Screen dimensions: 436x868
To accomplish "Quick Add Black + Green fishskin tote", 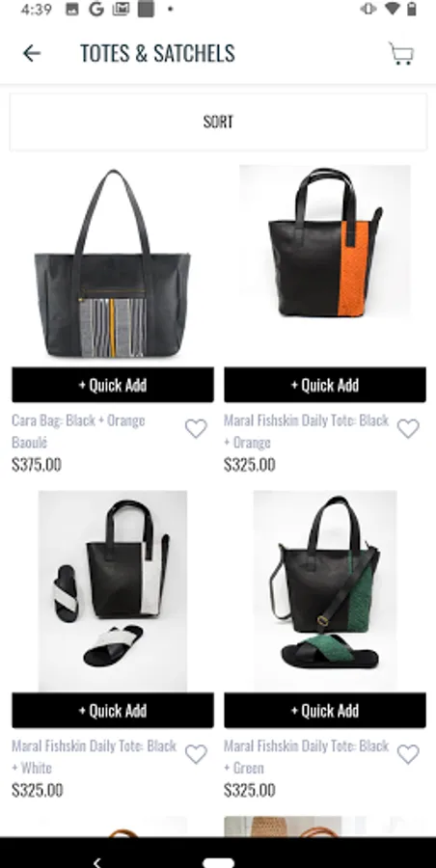I will coord(325,710).
